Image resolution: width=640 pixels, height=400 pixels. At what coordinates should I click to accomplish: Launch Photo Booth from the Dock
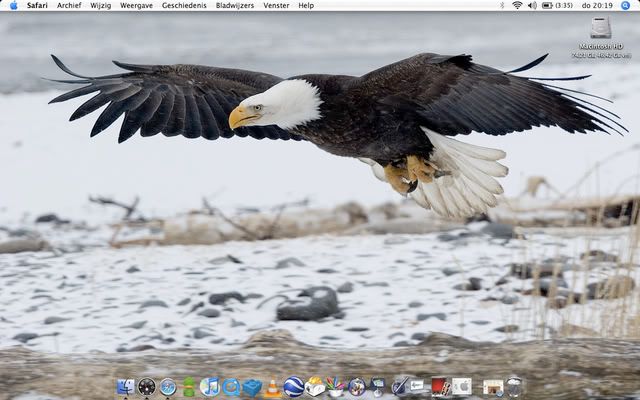[441, 387]
